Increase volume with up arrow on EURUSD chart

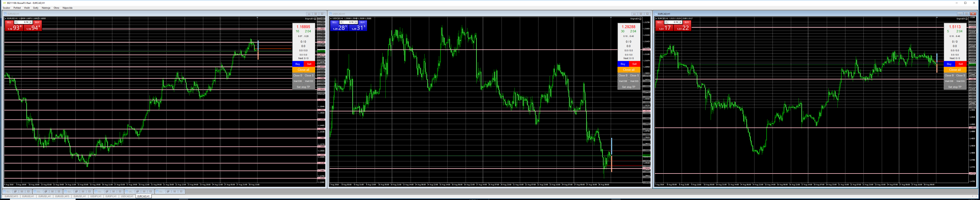31,22
